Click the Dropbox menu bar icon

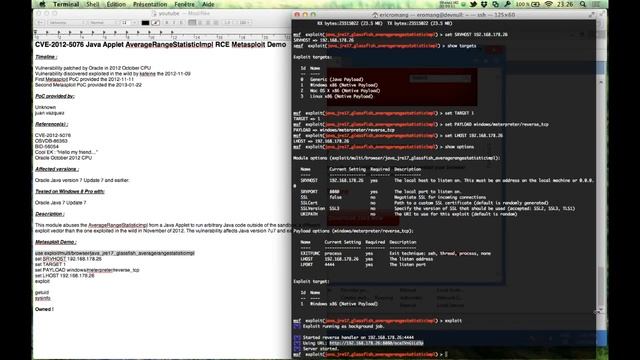484,4
